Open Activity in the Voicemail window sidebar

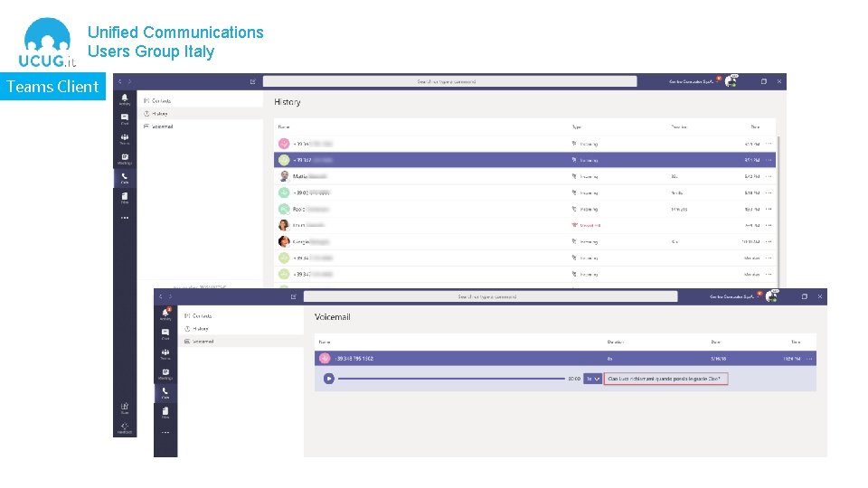pos(165,314)
